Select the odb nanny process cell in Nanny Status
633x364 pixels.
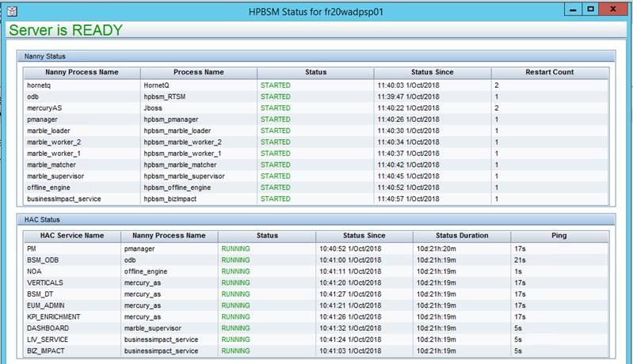[x=82, y=97]
